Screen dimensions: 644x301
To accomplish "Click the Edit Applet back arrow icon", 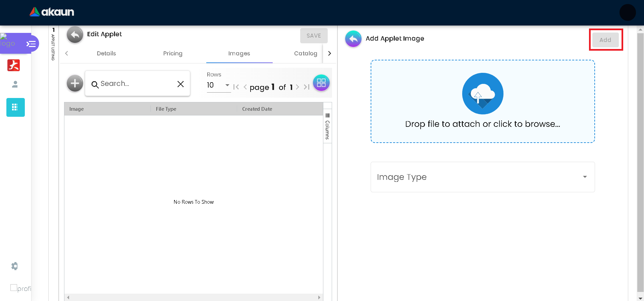I will [x=75, y=35].
